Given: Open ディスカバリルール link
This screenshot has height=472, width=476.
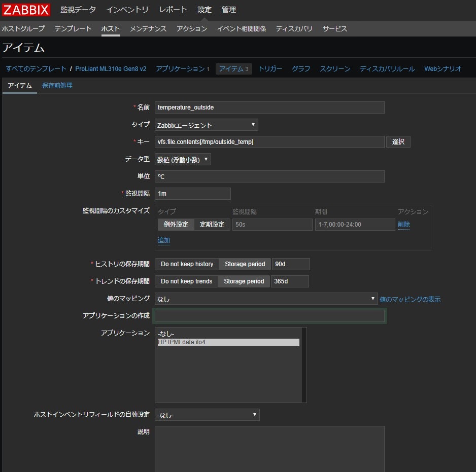Looking at the screenshot, I should 387,69.
